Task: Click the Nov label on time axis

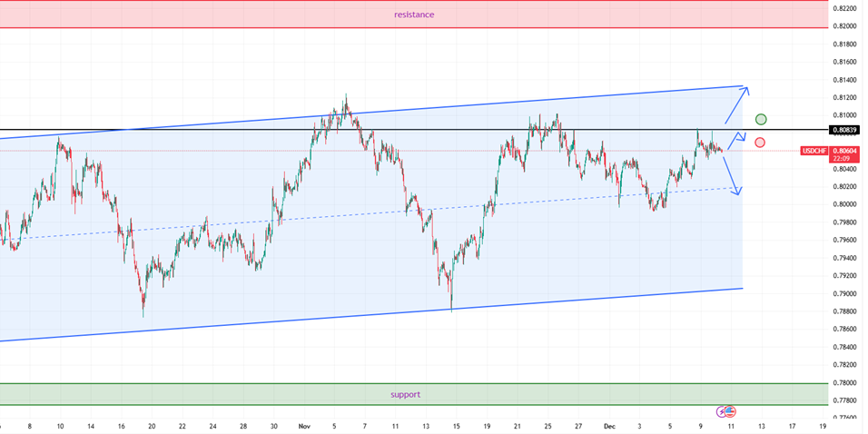Action: point(304,425)
